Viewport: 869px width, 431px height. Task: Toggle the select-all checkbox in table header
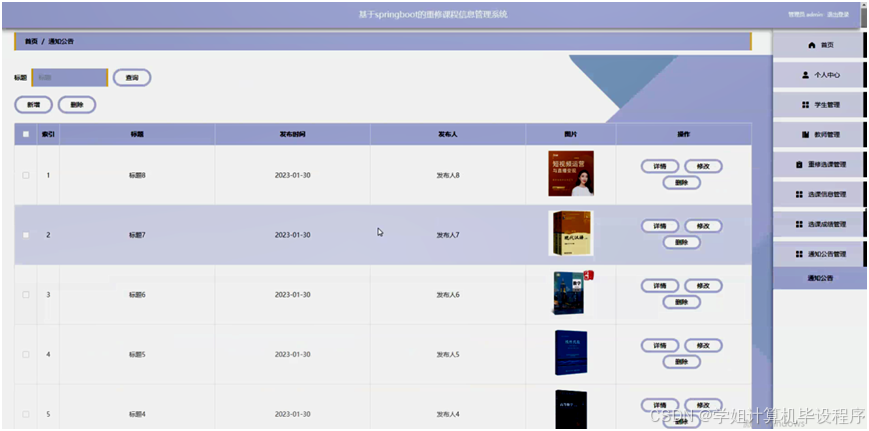click(x=25, y=134)
